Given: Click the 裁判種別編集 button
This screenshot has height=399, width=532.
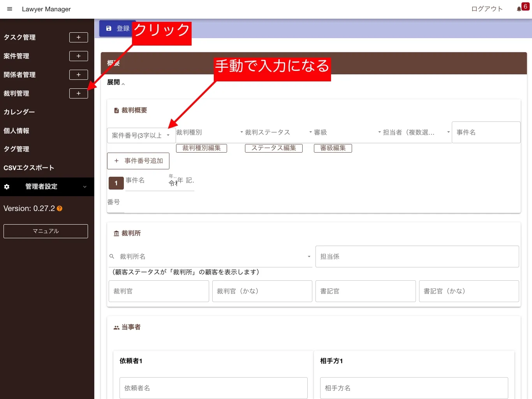Looking at the screenshot, I should click(201, 148).
